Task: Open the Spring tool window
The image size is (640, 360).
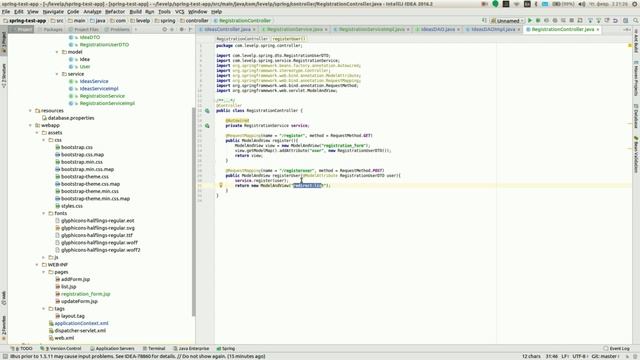Action: pyautogui.click(x=226, y=349)
